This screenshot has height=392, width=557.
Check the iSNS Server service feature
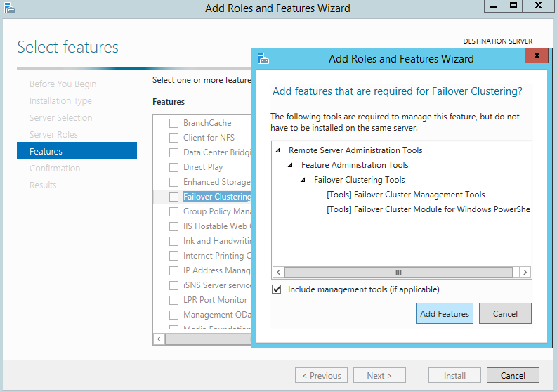[x=173, y=285]
